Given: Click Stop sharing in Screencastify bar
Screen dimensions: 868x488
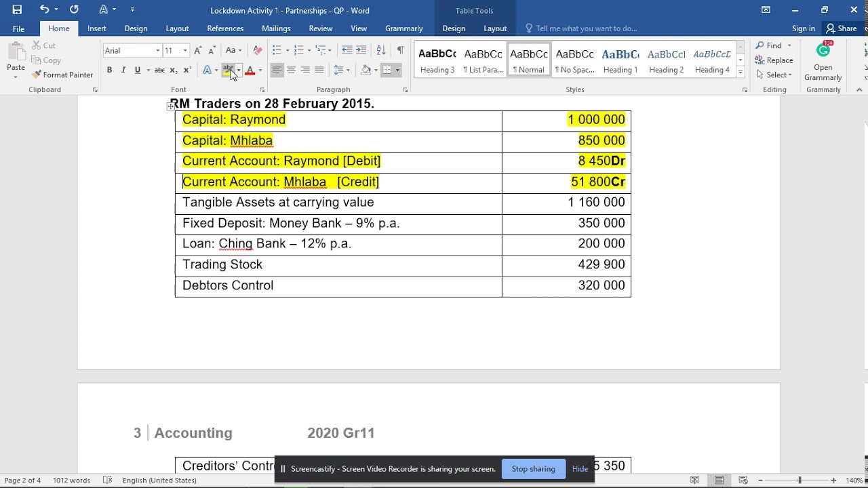Looking at the screenshot, I should [x=533, y=469].
